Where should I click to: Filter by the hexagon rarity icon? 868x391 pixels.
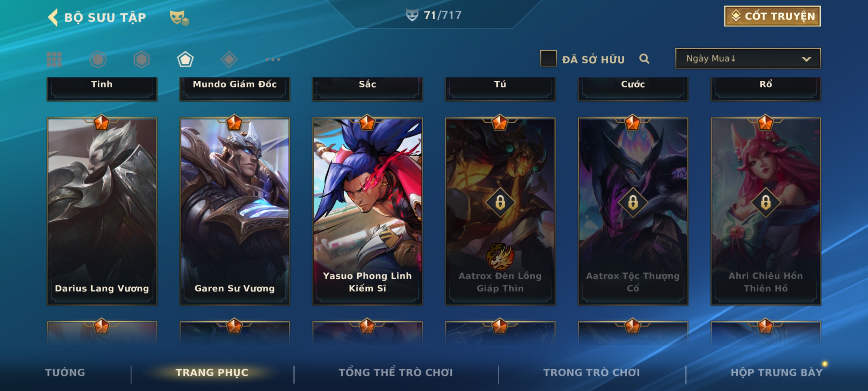point(141,59)
